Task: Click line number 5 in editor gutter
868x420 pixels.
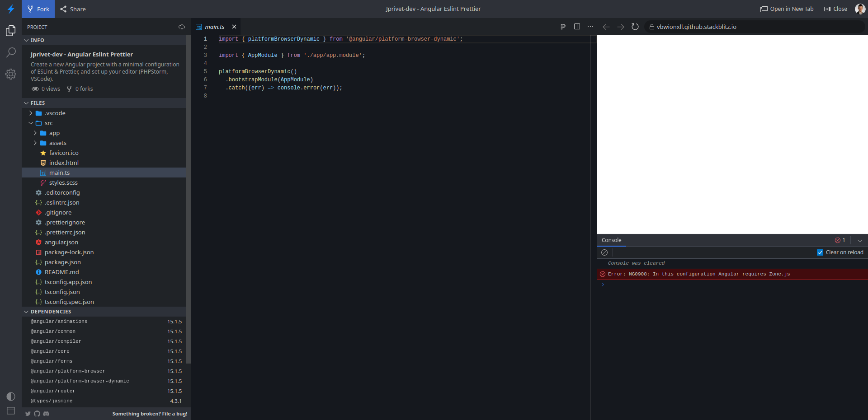Action: tap(205, 71)
